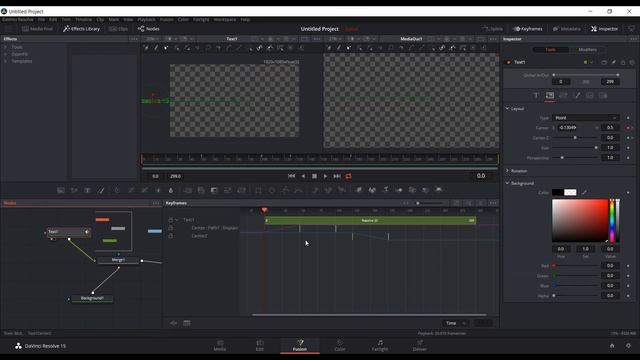Open Keyframes panel options menu
The height and width of the screenshot is (360, 640).
(493, 203)
